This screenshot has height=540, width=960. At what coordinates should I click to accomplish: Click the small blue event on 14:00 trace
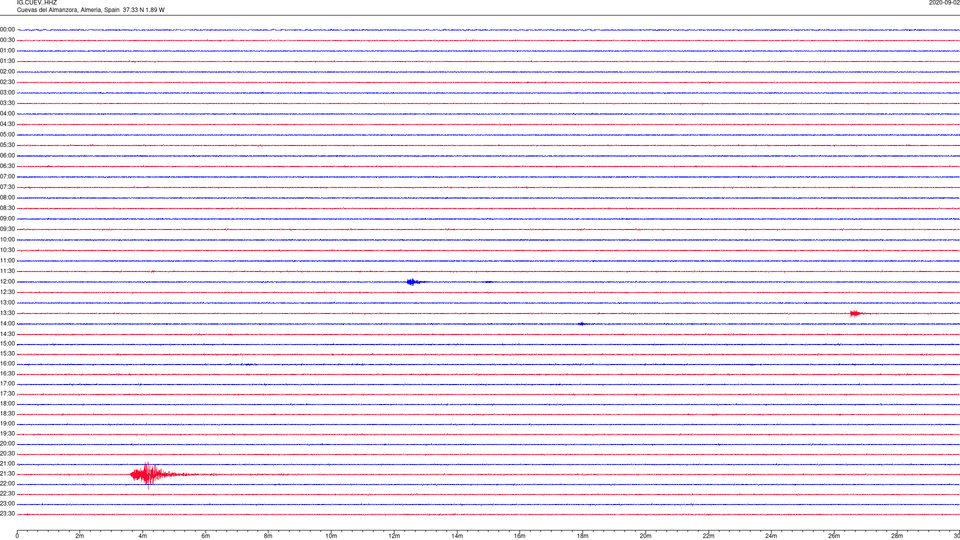(x=581, y=324)
